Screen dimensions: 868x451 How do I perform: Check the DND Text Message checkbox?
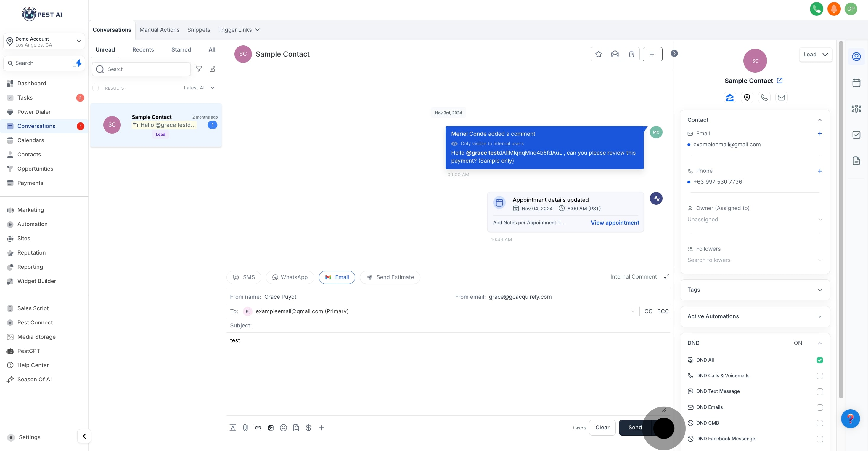click(819, 391)
